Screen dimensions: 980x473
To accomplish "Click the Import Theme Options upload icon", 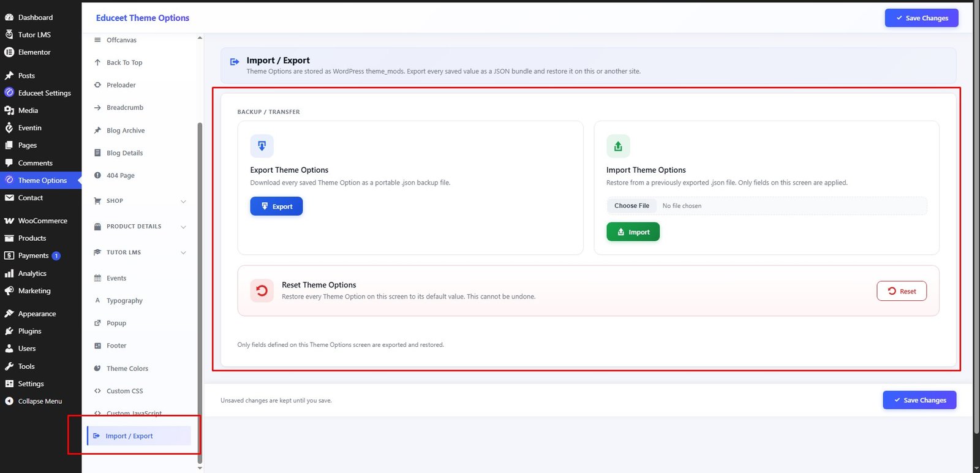I will (x=618, y=146).
